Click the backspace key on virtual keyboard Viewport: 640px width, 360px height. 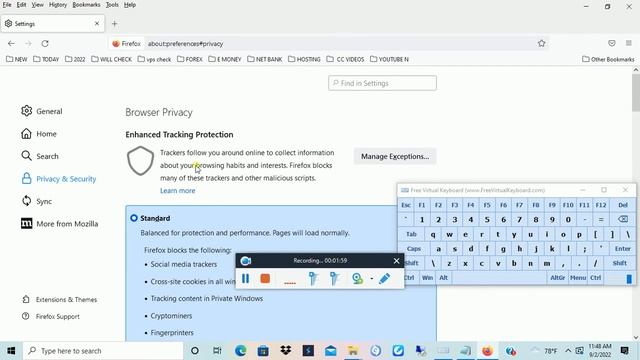tap(623, 219)
